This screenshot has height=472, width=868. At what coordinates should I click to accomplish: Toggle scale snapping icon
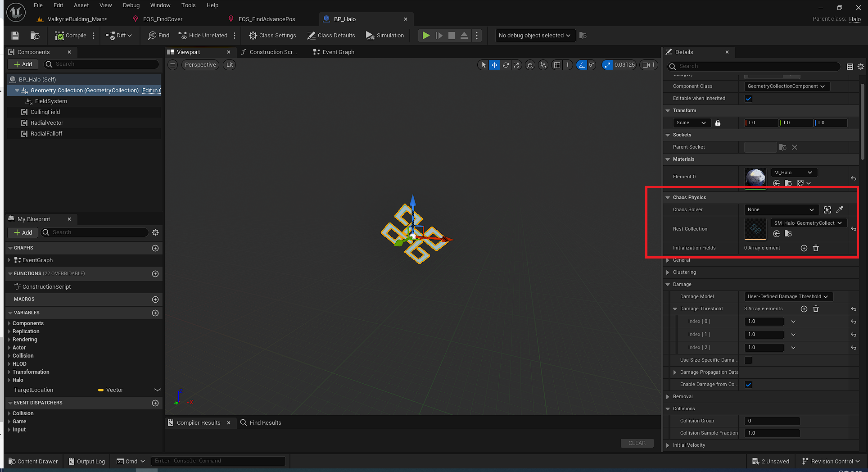(608, 65)
